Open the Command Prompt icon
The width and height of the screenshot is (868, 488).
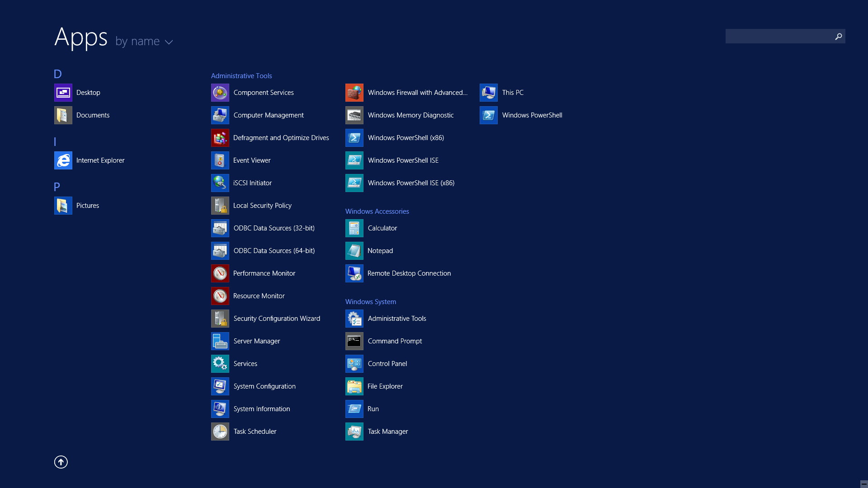[354, 341]
